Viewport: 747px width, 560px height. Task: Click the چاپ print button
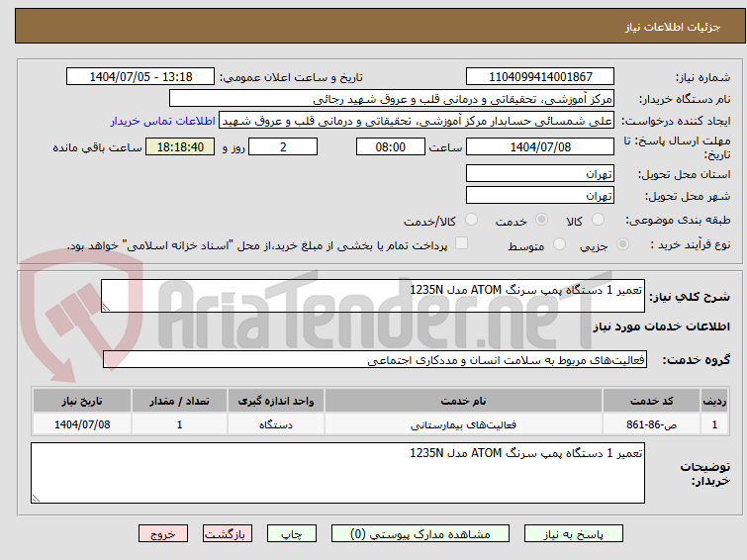[x=292, y=534]
